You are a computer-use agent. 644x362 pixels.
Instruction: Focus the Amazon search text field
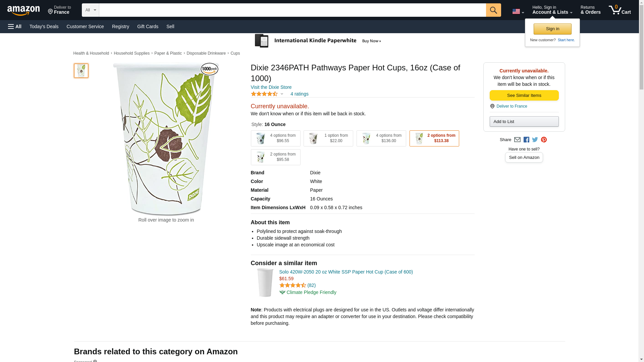[x=292, y=10]
